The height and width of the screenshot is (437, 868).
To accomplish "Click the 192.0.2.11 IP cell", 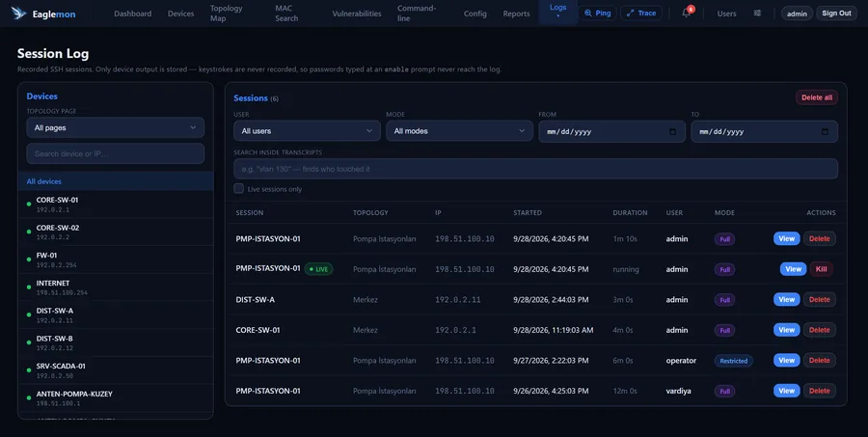I will pyautogui.click(x=457, y=300).
